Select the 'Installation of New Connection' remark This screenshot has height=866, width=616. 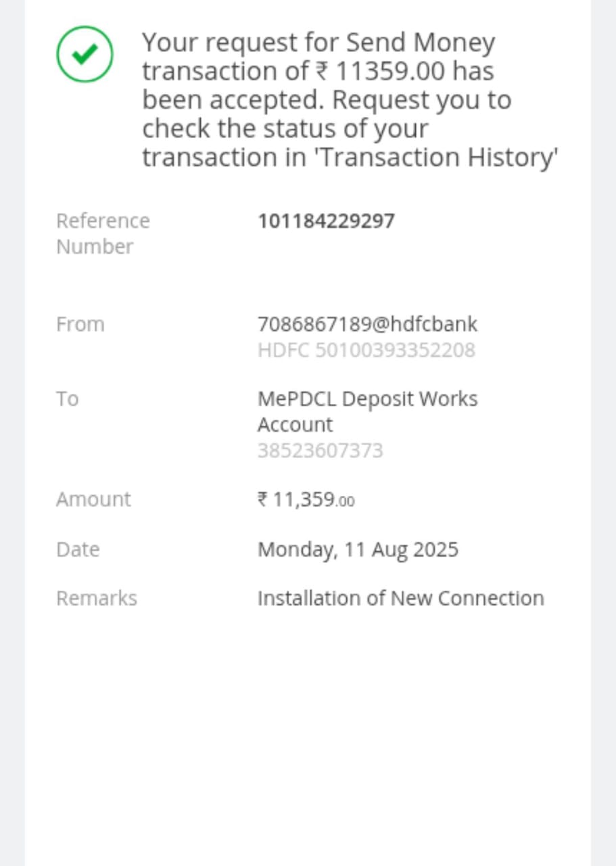pos(400,599)
